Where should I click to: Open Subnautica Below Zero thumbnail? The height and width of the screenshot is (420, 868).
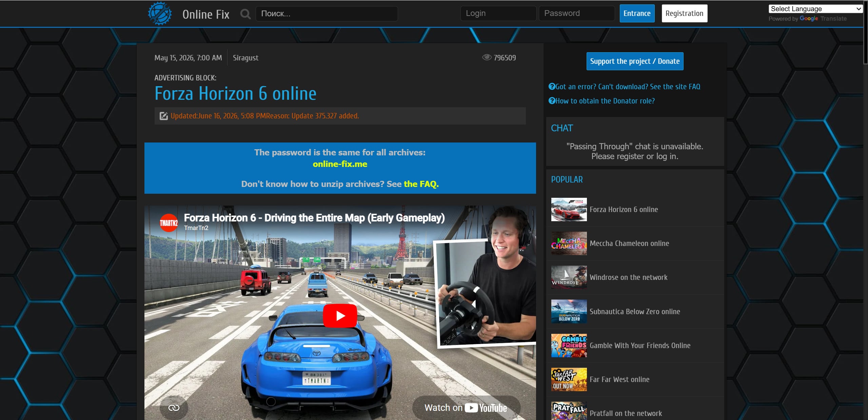tap(569, 311)
